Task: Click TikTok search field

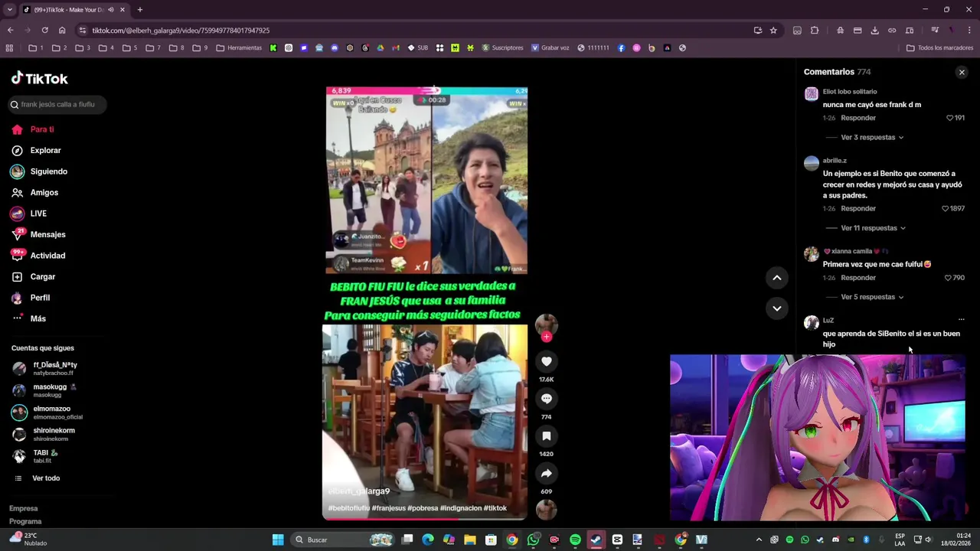Action: click(57, 104)
